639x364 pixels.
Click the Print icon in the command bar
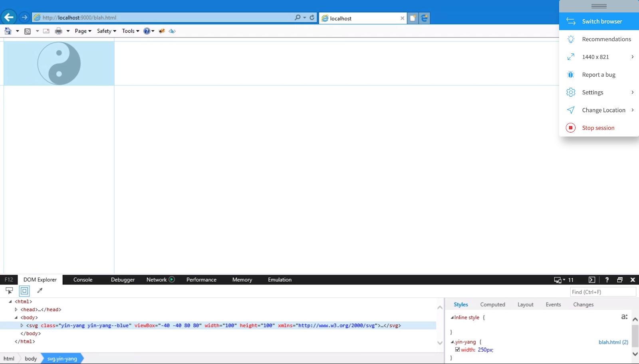(x=59, y=31)
